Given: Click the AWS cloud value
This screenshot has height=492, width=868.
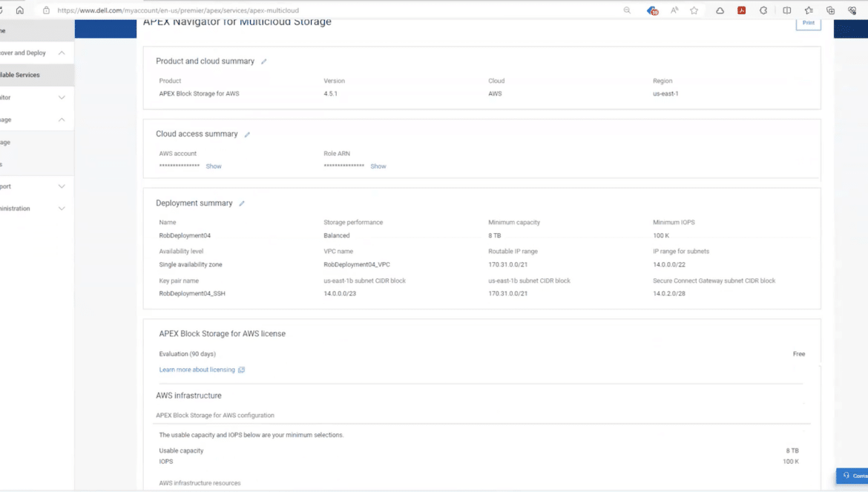Looking at the screenshot, I should pos(495,94).
